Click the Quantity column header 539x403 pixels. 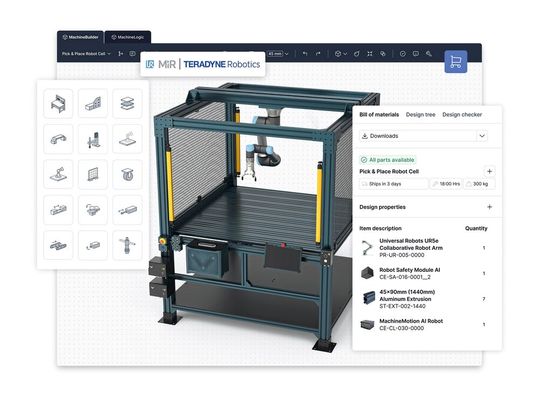coord(476,228)
